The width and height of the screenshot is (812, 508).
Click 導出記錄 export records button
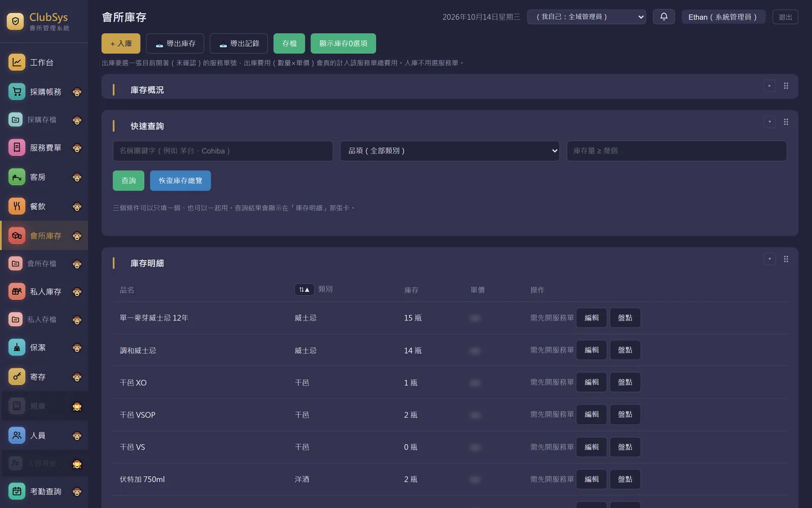click(x=239, y=44)
